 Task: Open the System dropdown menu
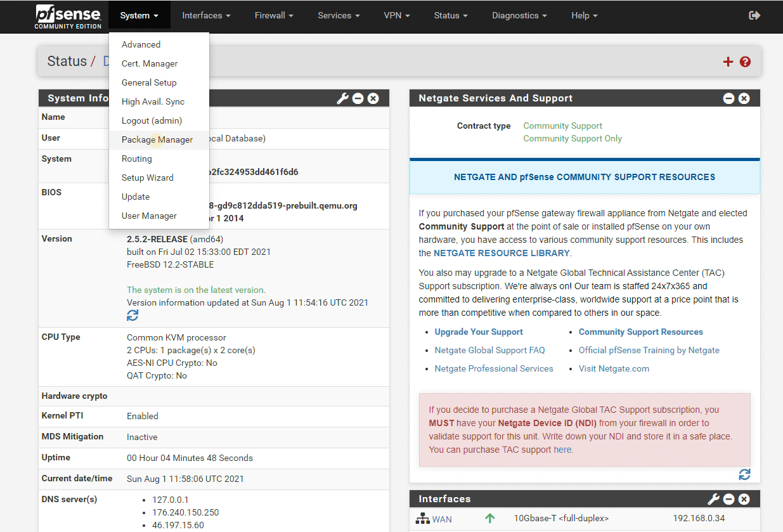click(139, 15)
